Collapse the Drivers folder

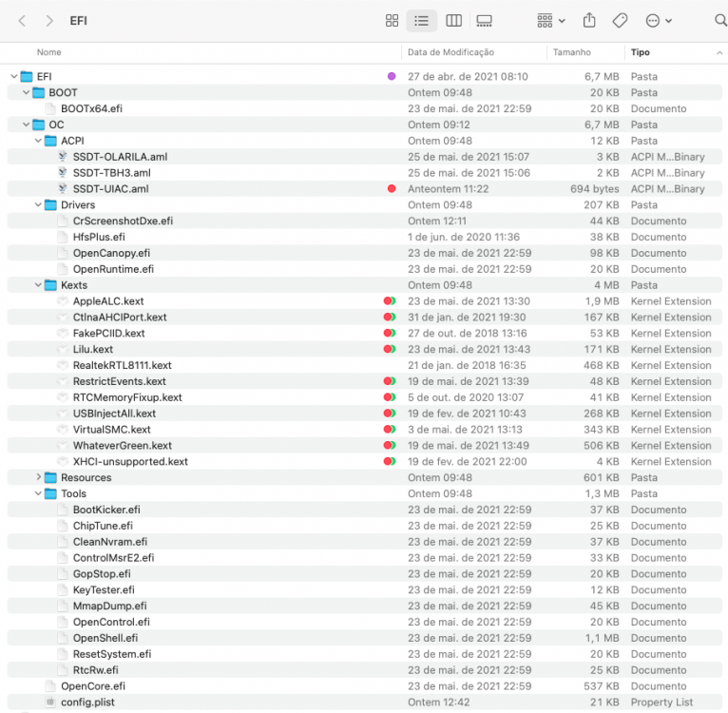[38, 204]
